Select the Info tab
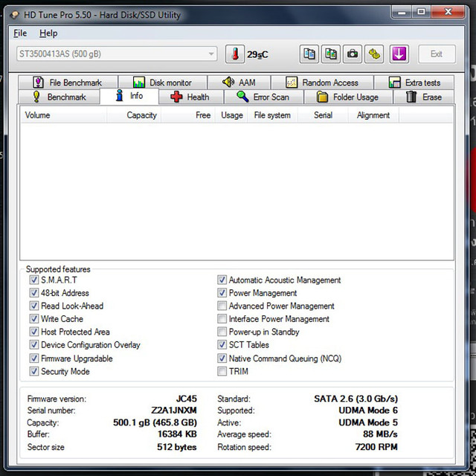 (129, 96)
